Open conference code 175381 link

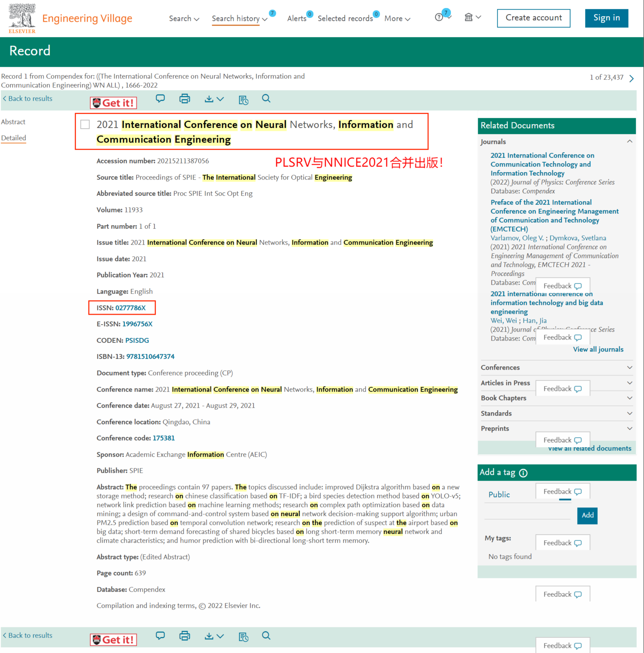(x=164, y=438)
